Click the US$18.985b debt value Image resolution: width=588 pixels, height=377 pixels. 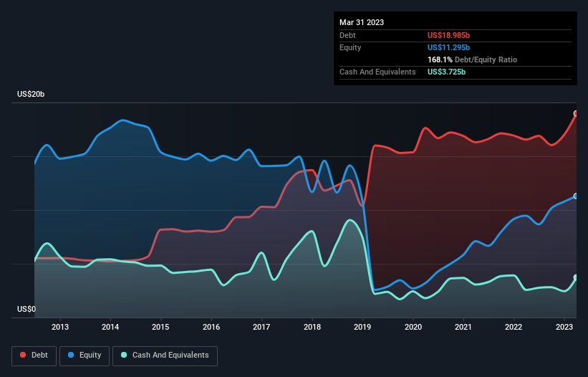tap(448, 35)
